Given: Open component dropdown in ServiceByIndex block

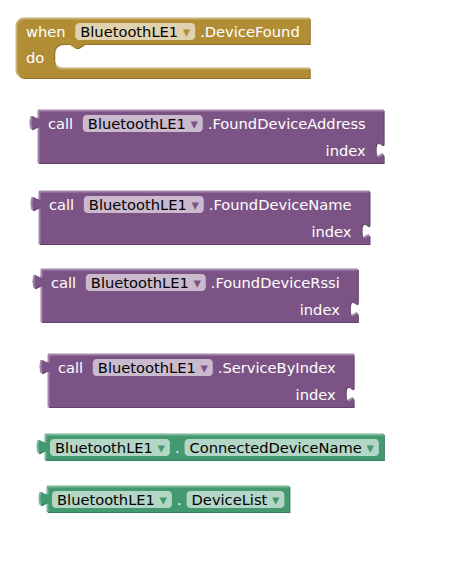Looking at the screenshot, I should pyautogui.click(x=152, y=368).
